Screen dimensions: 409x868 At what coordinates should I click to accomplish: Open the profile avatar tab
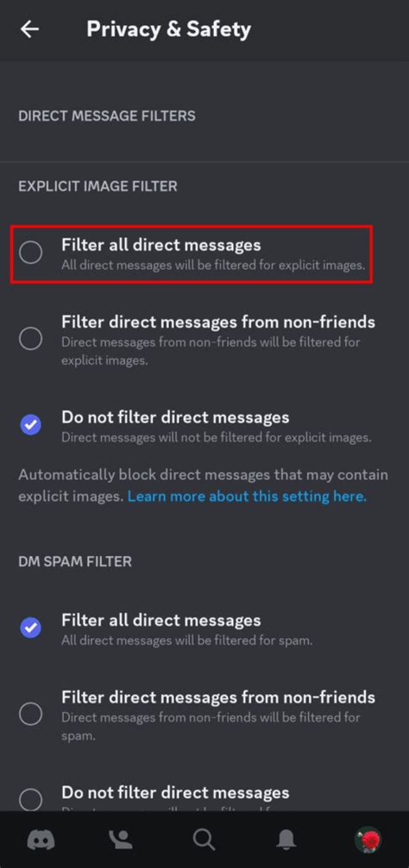(x=368, y=840)
